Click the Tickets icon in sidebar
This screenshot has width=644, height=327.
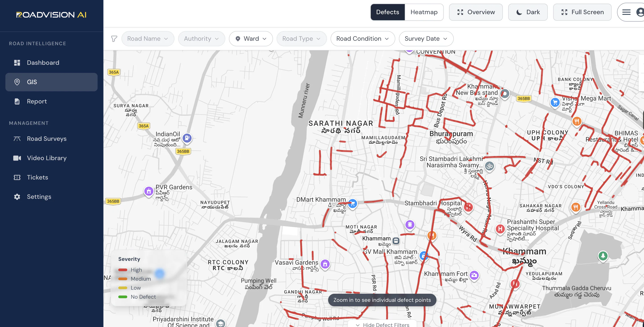[17, 177]
